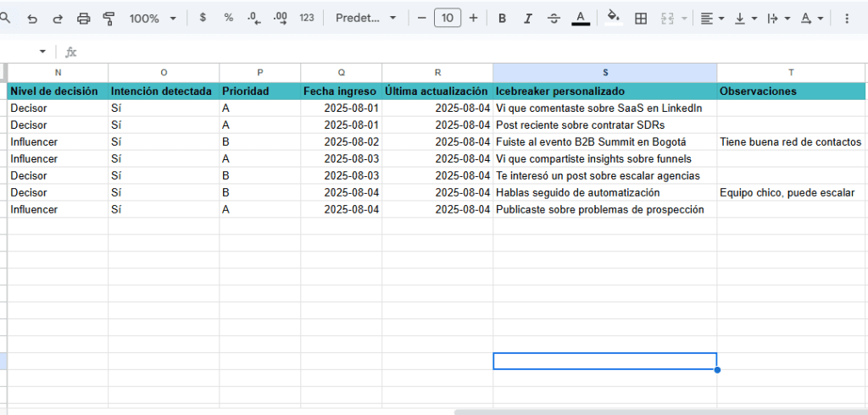Screen dimensions: 868x415
Task: Toggle bold formatting
Action: tap(502, 19)
